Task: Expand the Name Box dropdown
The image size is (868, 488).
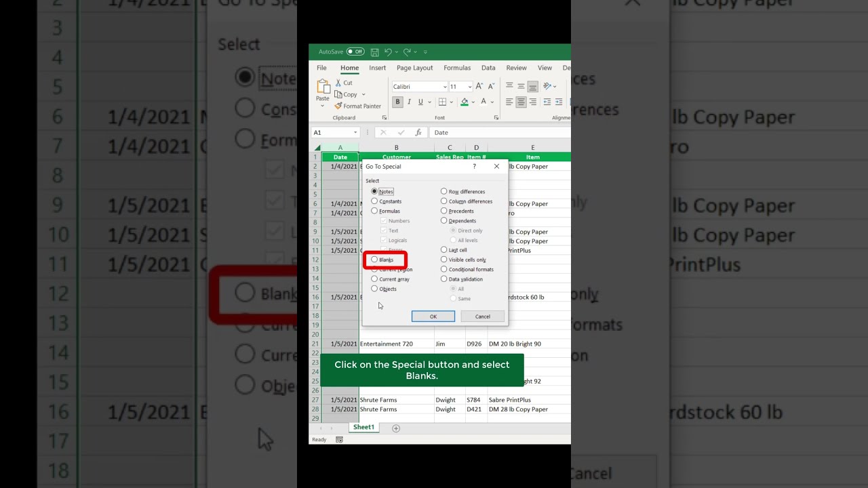Action: point(355,133)
